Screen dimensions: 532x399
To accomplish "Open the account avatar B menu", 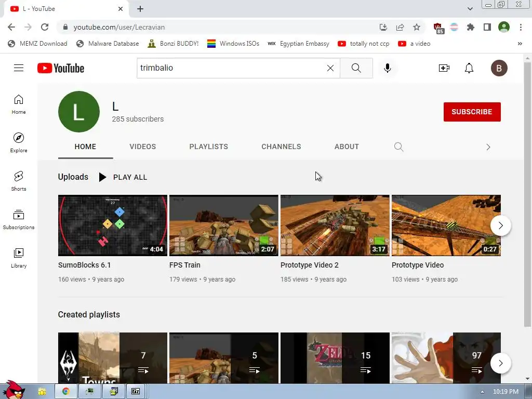I will 499,68.
